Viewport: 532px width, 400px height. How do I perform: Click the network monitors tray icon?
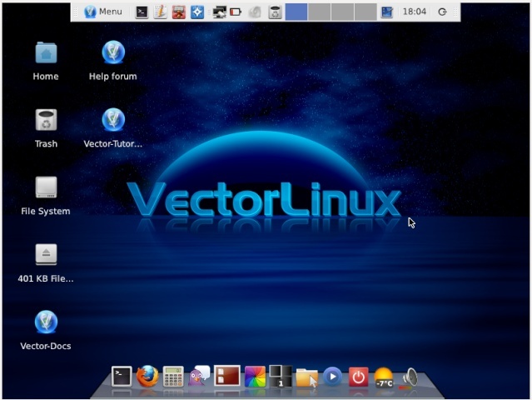tap(220, 12)
